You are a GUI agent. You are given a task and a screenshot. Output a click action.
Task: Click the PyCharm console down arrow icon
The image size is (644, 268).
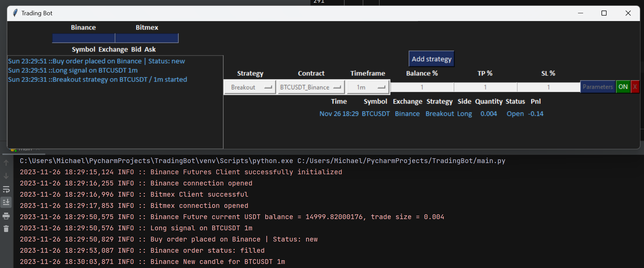(x=6, y=176)
